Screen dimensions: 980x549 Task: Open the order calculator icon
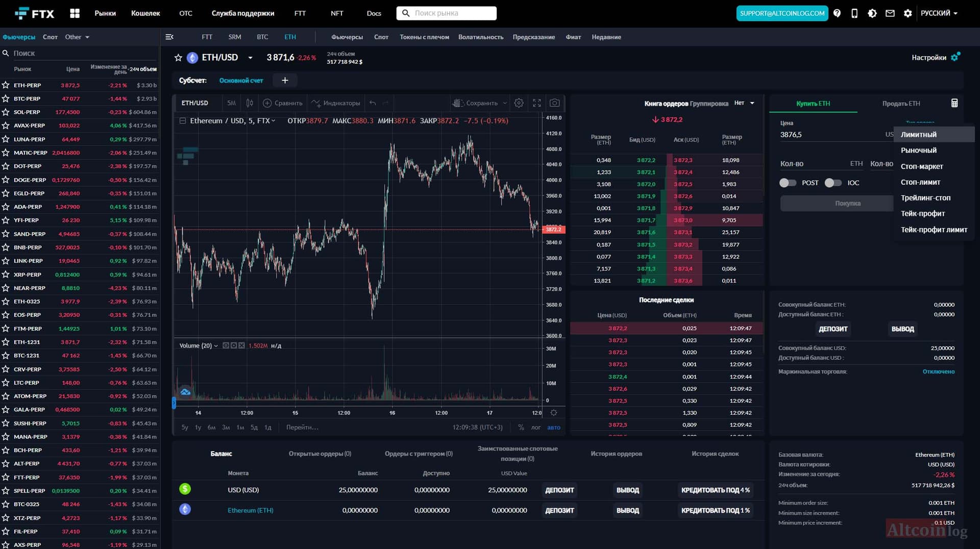[954, 103]
